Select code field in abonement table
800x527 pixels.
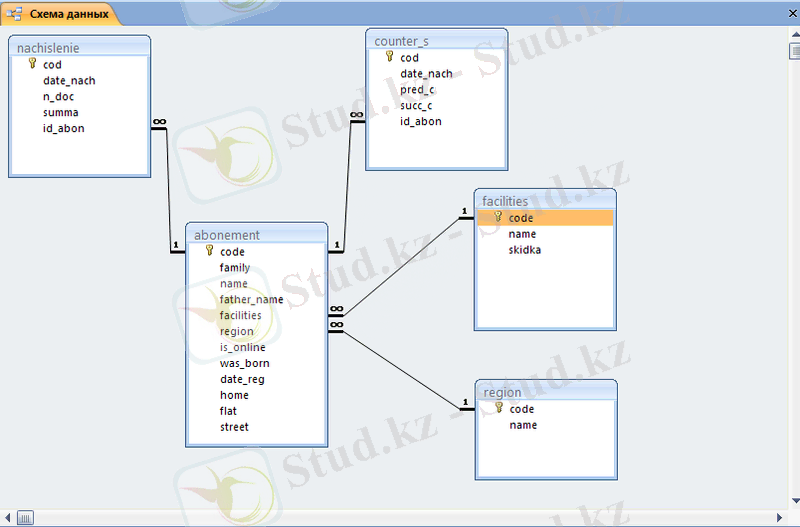[232, 252]
